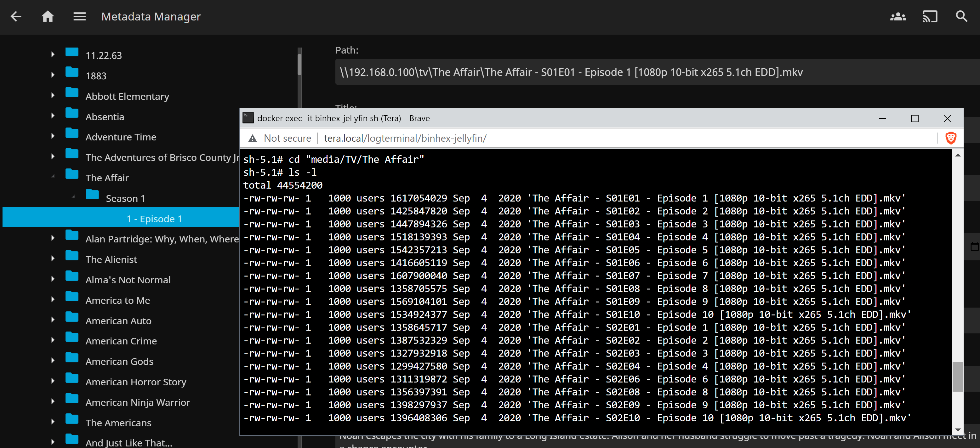Click terminal scrollbar up arrow
This screenshot has height=448, width=980.
click(958, 155)
